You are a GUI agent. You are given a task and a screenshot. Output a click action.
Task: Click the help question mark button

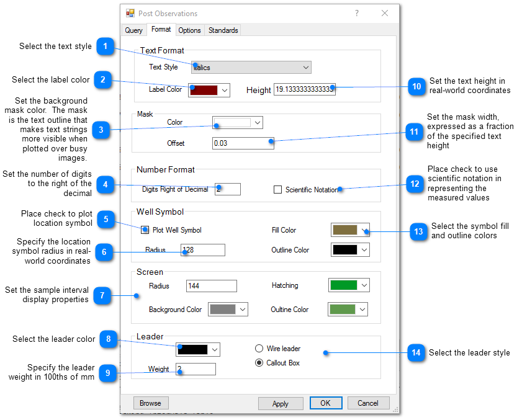click(356, 13)
